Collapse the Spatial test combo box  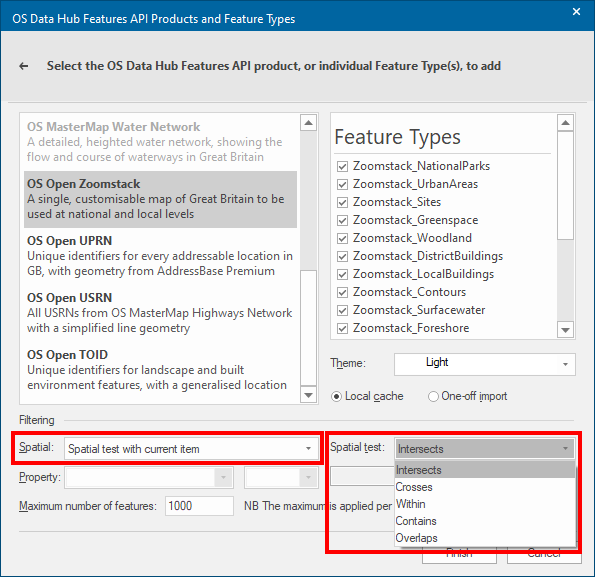pyautogui.click(x=485, y=449)
